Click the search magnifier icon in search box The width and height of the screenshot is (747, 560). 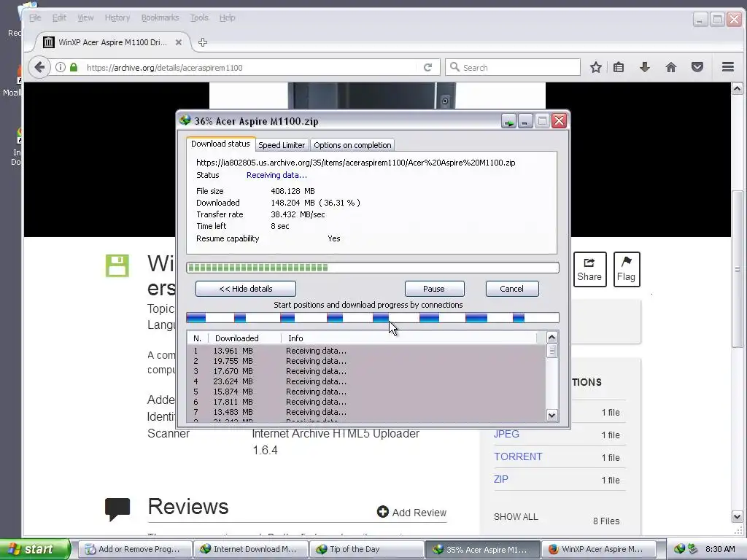coord(454,67)
